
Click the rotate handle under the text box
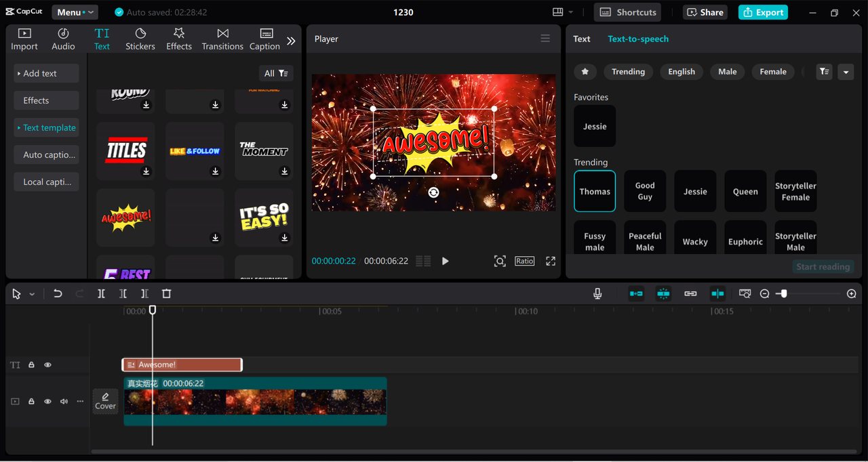pos(433,192)
